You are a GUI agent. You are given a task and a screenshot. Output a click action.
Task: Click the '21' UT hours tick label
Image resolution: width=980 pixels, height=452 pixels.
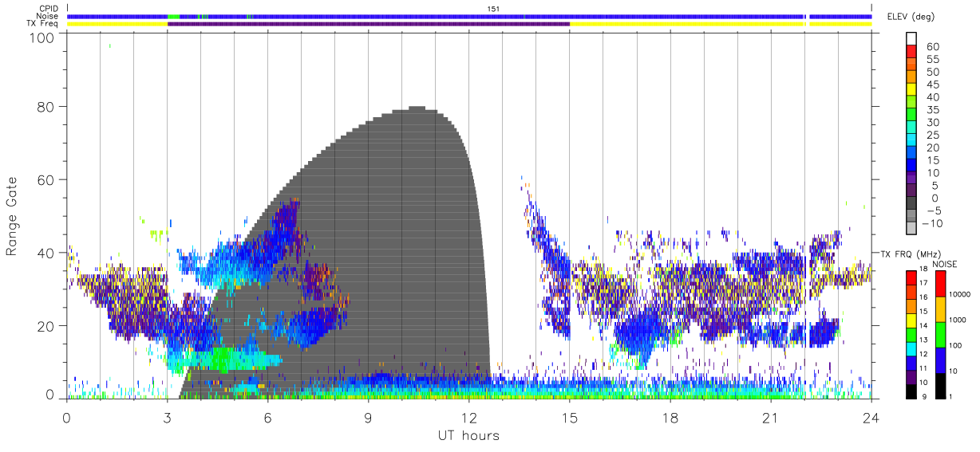[770, 417]
